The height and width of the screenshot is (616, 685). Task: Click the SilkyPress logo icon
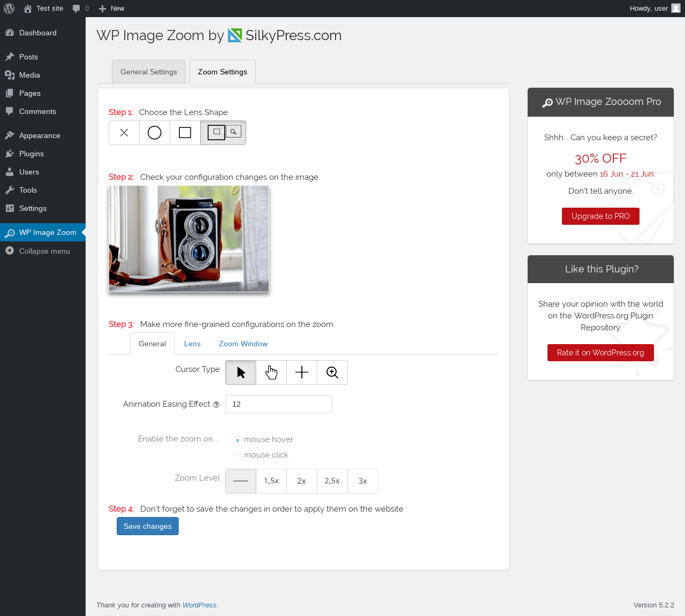(x=235, y=35)
